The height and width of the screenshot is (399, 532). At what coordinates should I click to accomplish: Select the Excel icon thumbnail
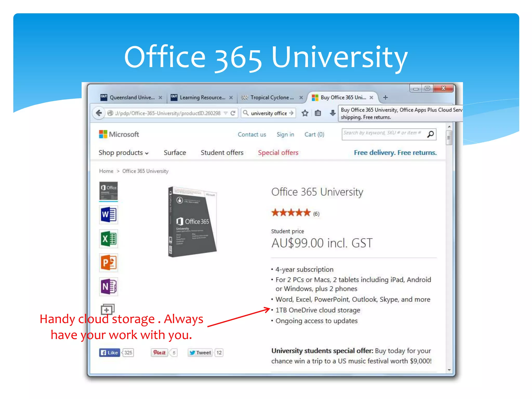[109, 239]
